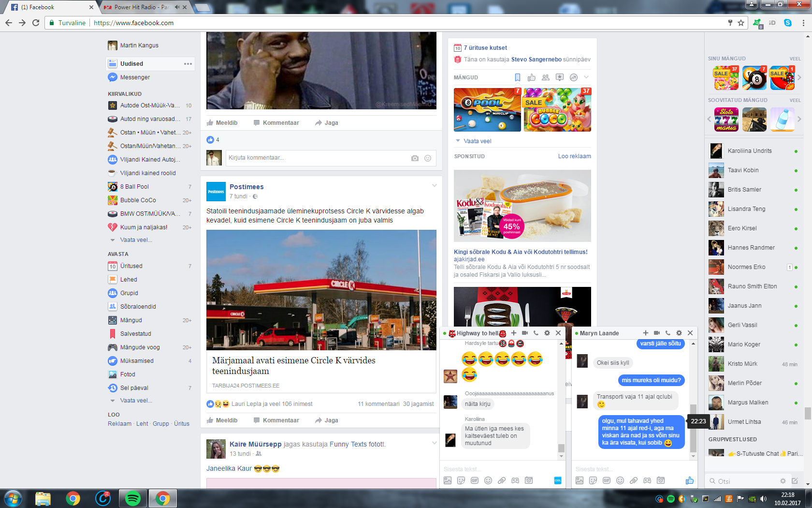The width and height of the screenshot is (812, 508).
Task: Take a photo in Highway to hell chat
Action: coord(529,480)
